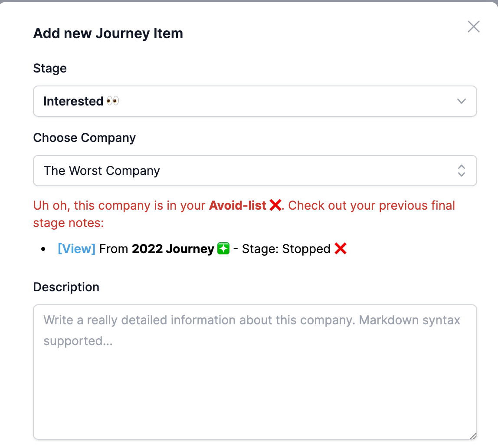Click the Choose Company label
498x448 pixels.
click(85, 138)
